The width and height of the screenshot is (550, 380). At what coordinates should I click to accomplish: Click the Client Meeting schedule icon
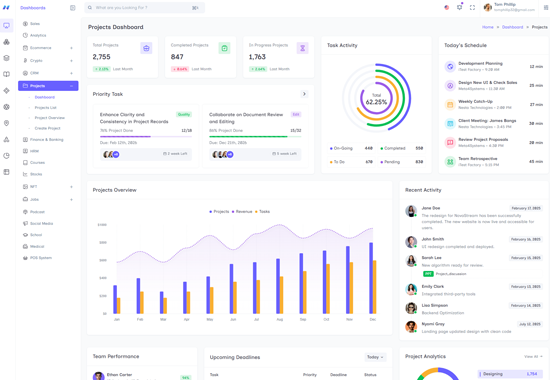[x=450, y=124]
